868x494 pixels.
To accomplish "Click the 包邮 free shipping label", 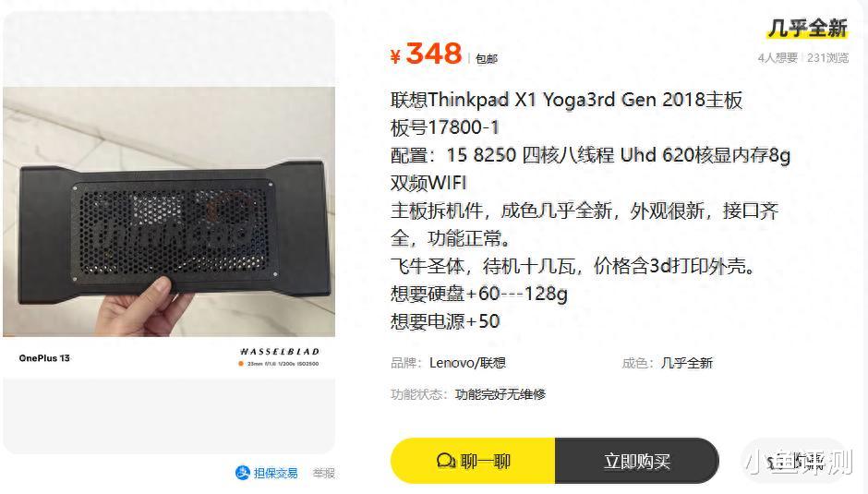I will click(486, 59).
